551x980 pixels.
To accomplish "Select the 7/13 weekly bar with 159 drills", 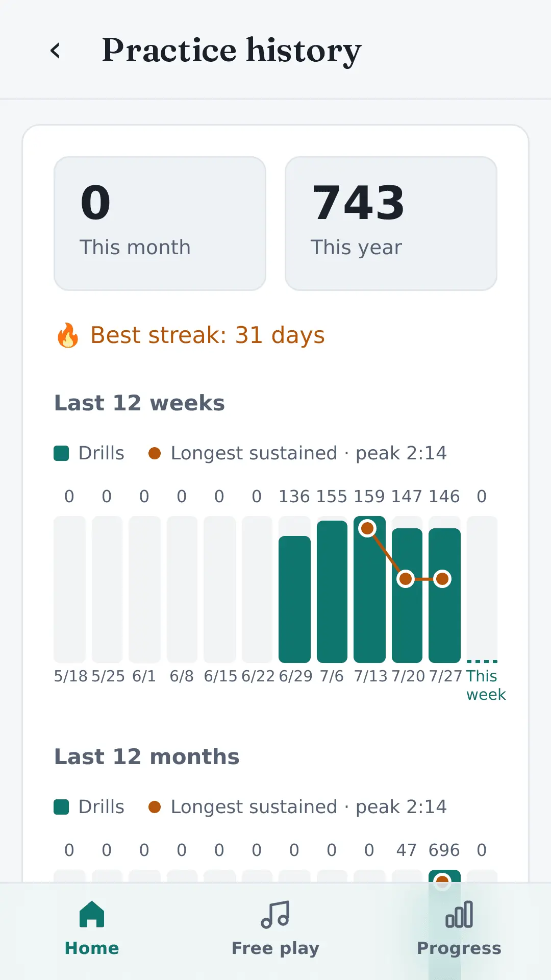I will point(369,590).
